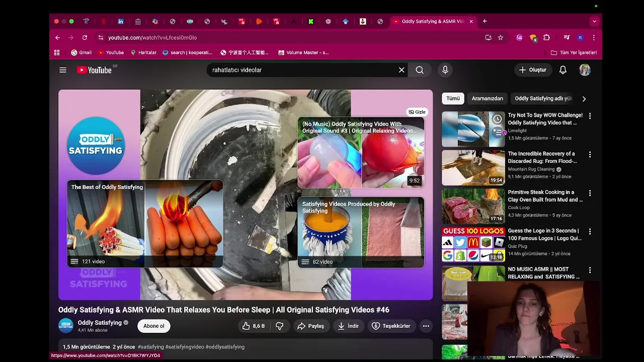Open options for Try Not To Say WOW video
Image resolution: width=644 pixels, height=362 pixels.
point(590,116)
